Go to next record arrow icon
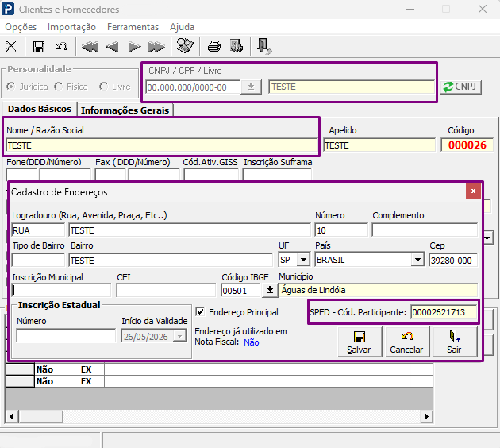 134,47
